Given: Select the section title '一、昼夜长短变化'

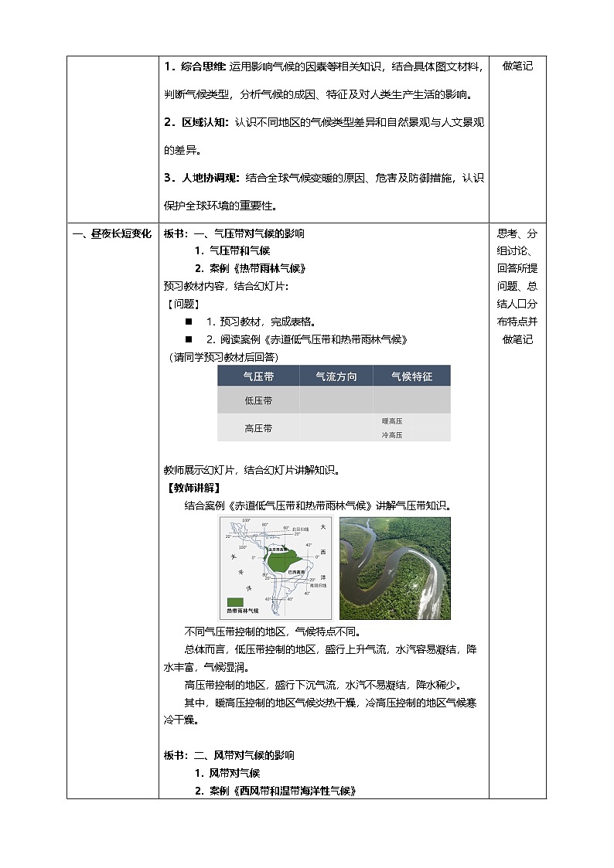Looking at the screenshot, I should tap(112, 233).
